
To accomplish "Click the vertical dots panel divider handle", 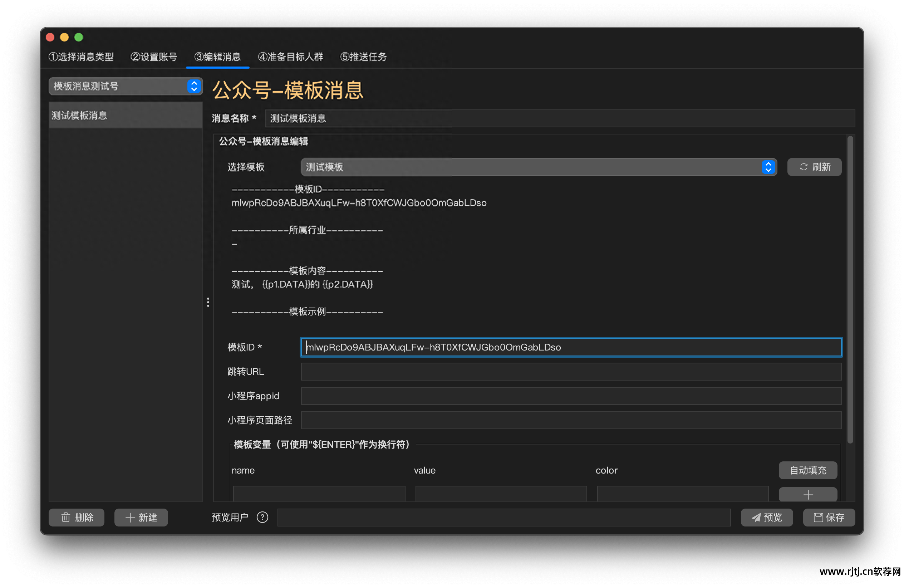I will pyautogui.click(x=208, y=302).
